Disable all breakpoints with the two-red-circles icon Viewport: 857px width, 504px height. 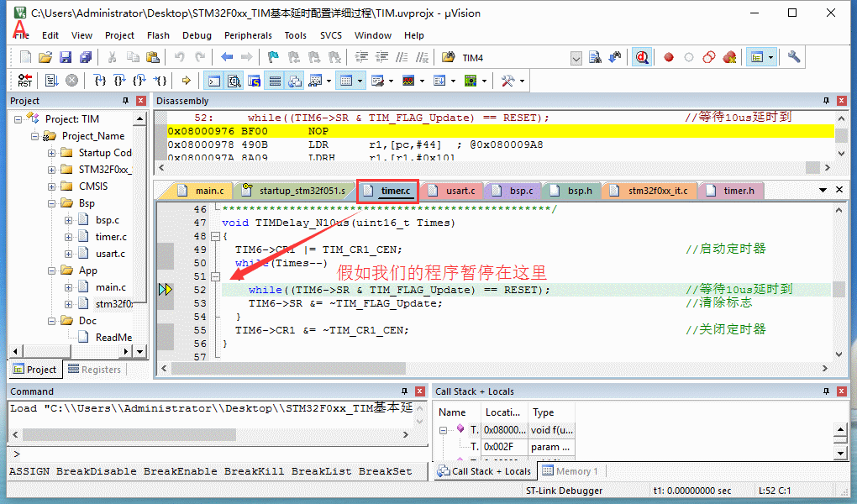click(709, 57)
